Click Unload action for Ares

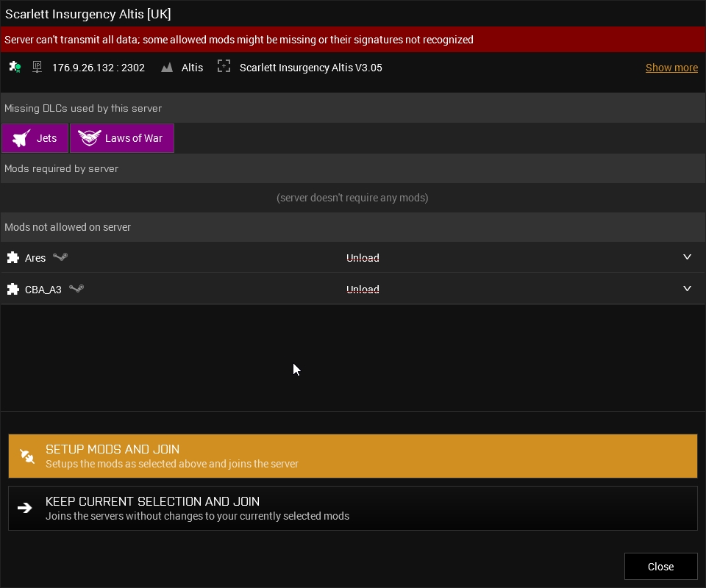click(363, 258)
